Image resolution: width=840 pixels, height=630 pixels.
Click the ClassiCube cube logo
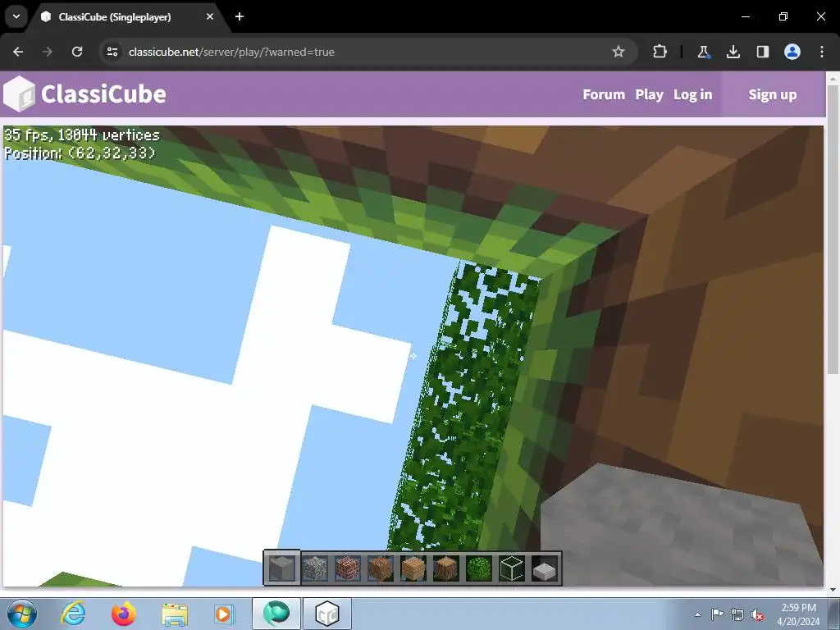pyautogui.click(x=20, y=94)
